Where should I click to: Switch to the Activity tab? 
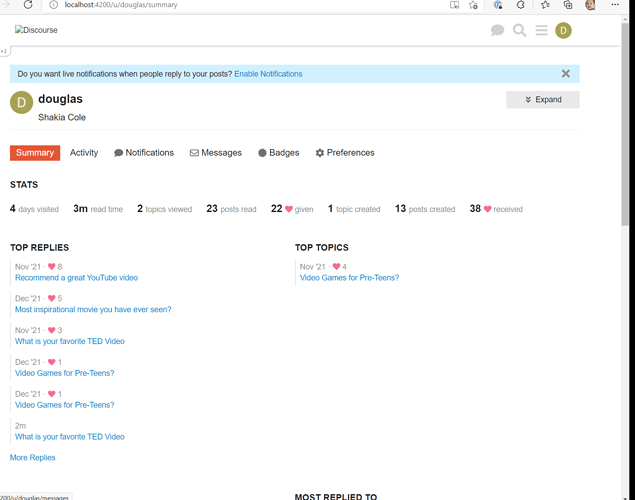pos(84,153)
